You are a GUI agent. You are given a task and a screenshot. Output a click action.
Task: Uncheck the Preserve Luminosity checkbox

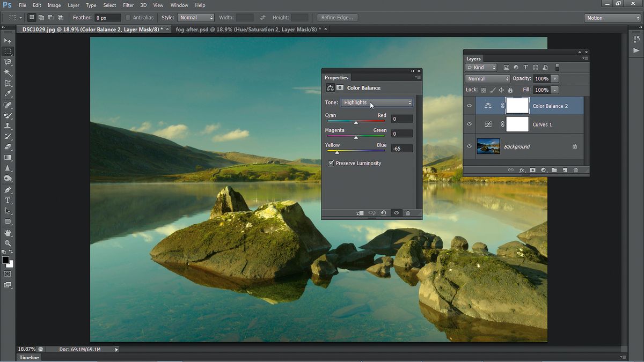[331, 163]
